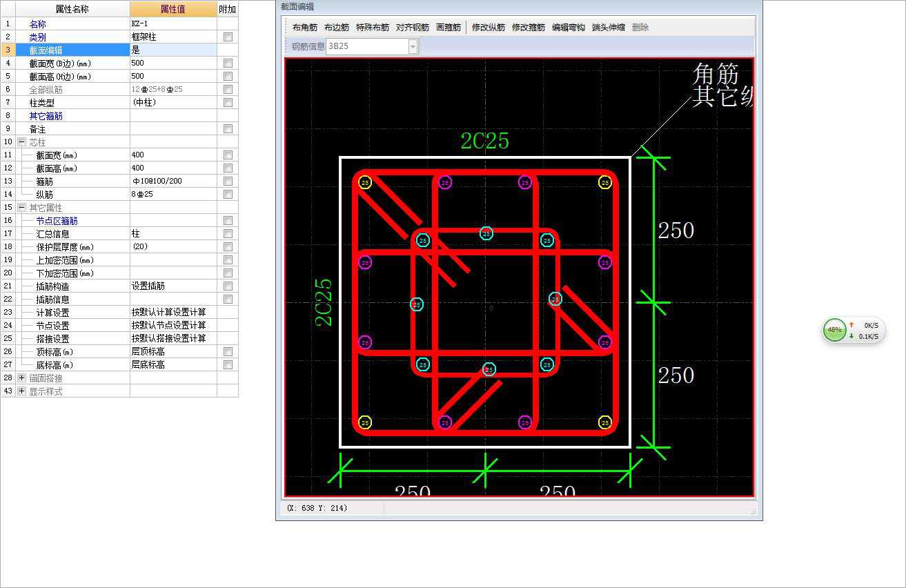Select the bottom-left yellow corner rebar

coord(366,422)
